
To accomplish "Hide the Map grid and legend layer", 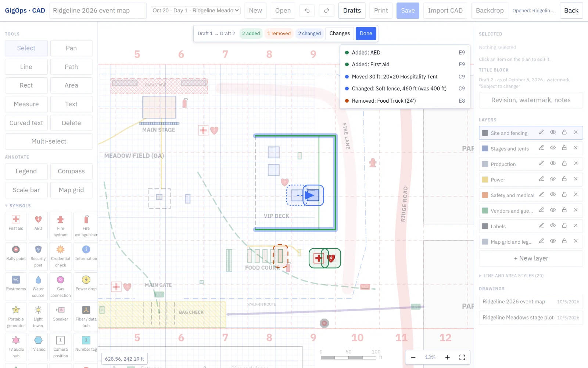I will [553, 241].
